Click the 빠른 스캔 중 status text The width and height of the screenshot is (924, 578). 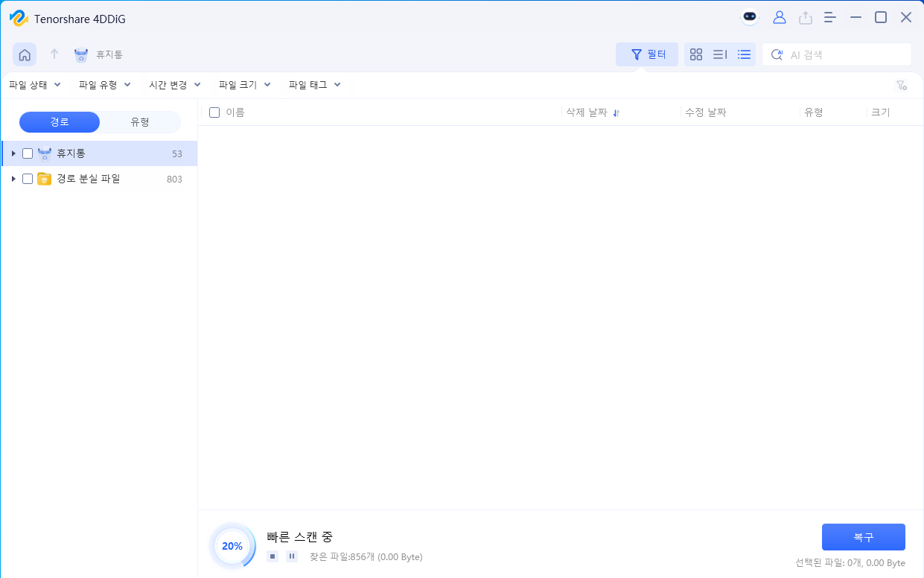click(x=299, y=536)
